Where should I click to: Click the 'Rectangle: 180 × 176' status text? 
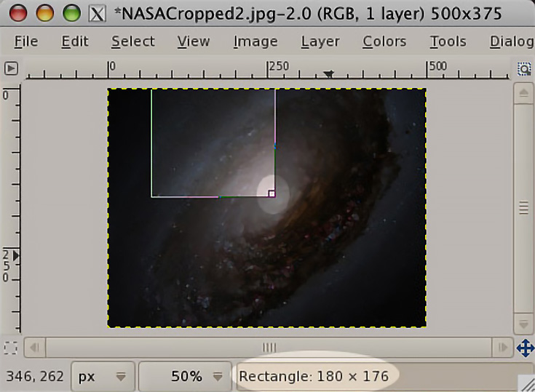click(314, 376)
